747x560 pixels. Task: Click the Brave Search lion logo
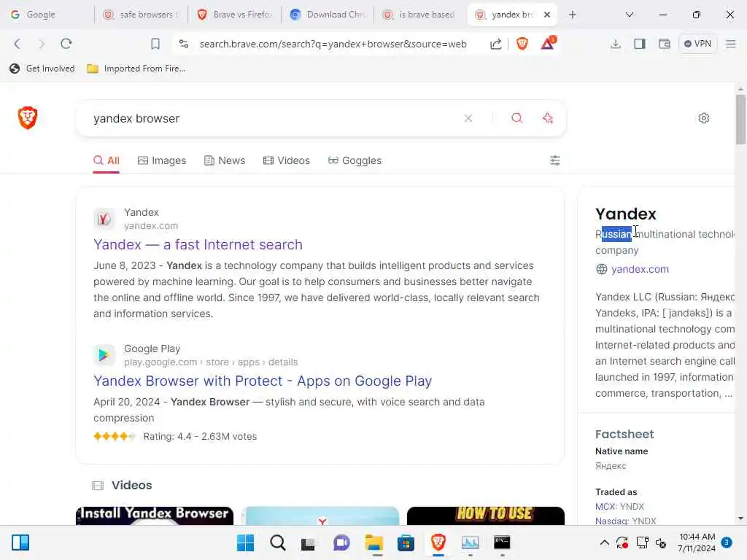click(28, 117)
